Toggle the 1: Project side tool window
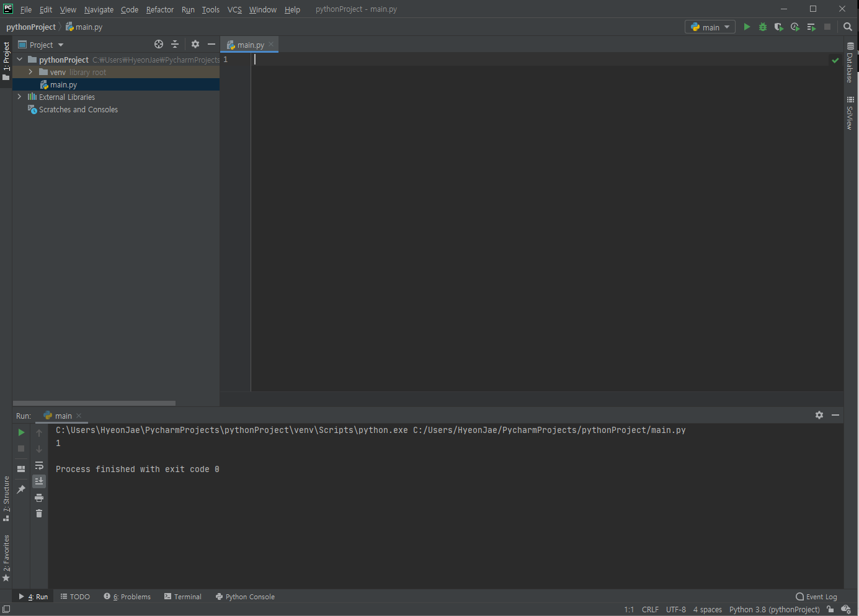Viewport: 859px width, 616px height. click(x=6, y=61)
